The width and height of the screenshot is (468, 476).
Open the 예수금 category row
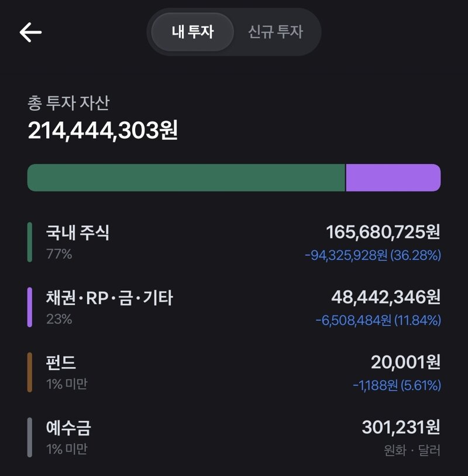click(x=234, y=437)
